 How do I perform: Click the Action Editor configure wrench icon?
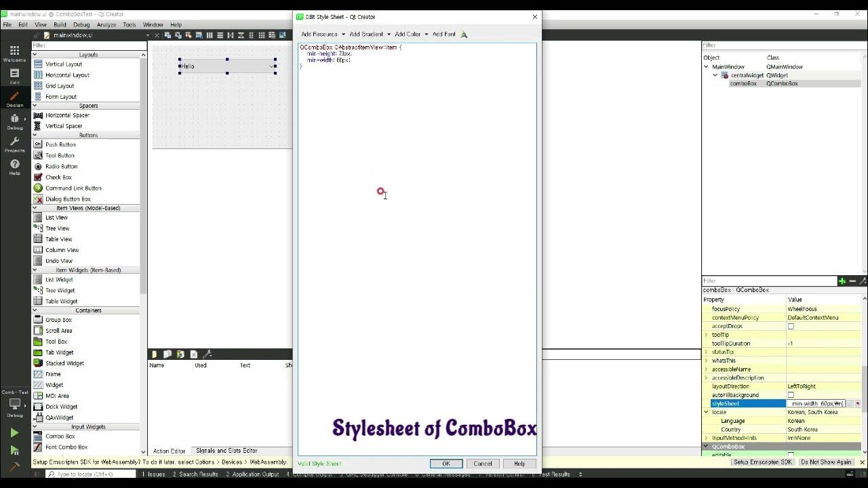(x=208, y=354)
